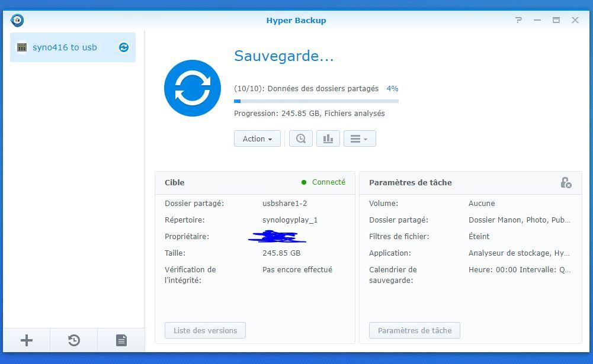Screen dimensions: 593x364
Task: Click the Dossier Manon, Photo, Pub... value
Action: (x=520, y=220)
